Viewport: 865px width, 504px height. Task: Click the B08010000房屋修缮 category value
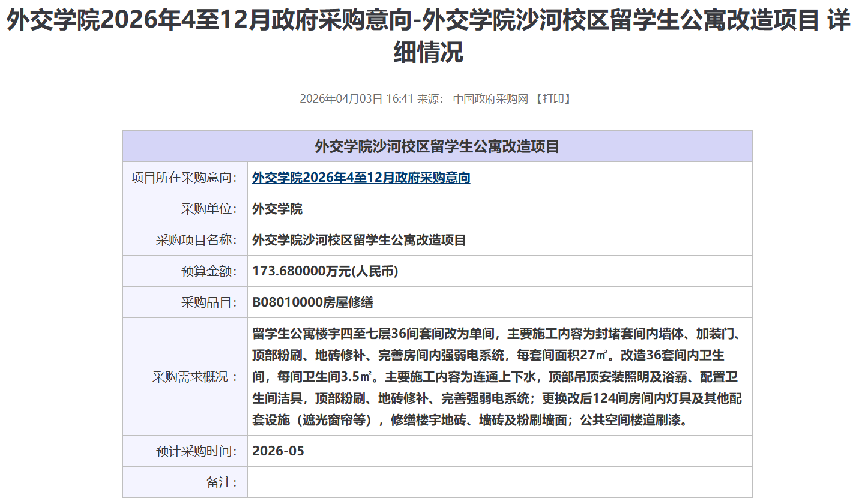pos(313,302)
